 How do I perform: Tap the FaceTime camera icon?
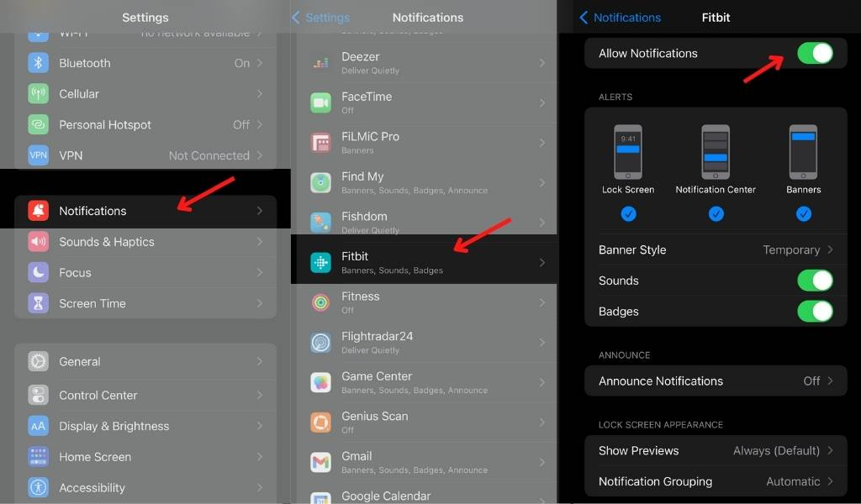pyautogui.click(x=320, y=102)
